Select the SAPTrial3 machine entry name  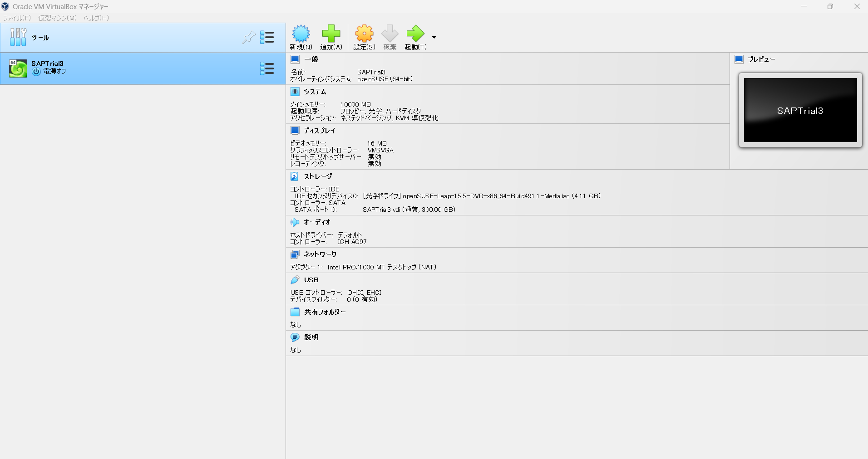click(x=47, y=63)
